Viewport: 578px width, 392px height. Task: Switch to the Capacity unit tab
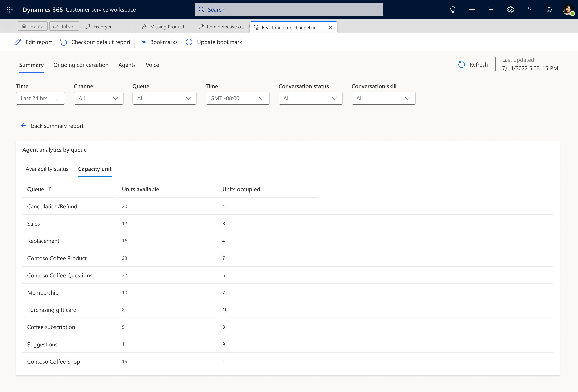pos(95,168)
